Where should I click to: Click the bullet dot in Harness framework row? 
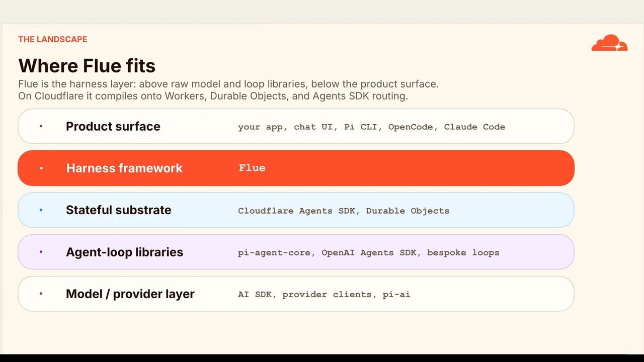tap(41, 168)
